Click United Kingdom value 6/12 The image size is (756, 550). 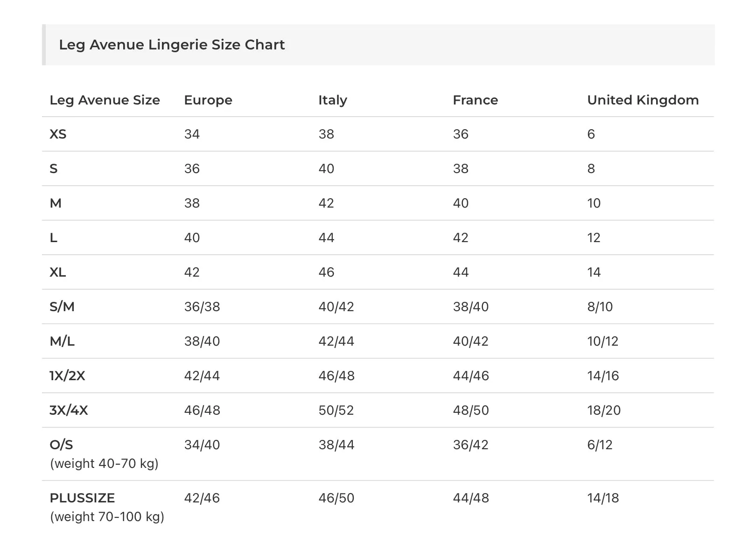[600, 445]
